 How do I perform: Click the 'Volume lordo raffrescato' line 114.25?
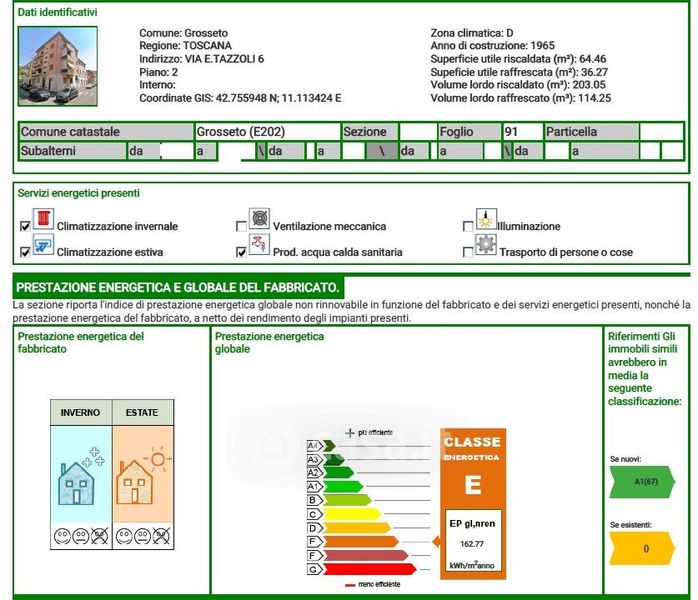click(x=521, y=98)
